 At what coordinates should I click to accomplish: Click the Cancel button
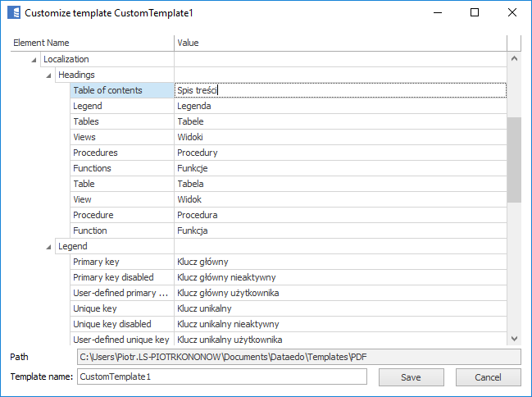tap(488, 377)
